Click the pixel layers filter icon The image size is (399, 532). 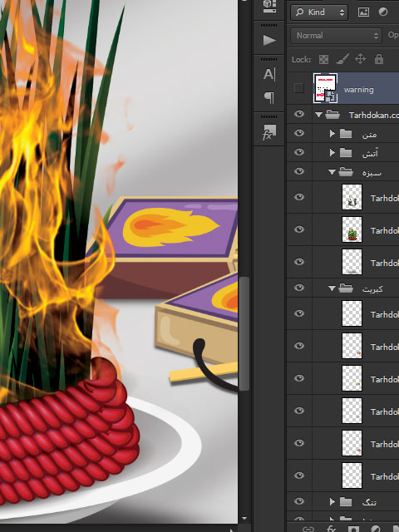click(x=363, y=12)
